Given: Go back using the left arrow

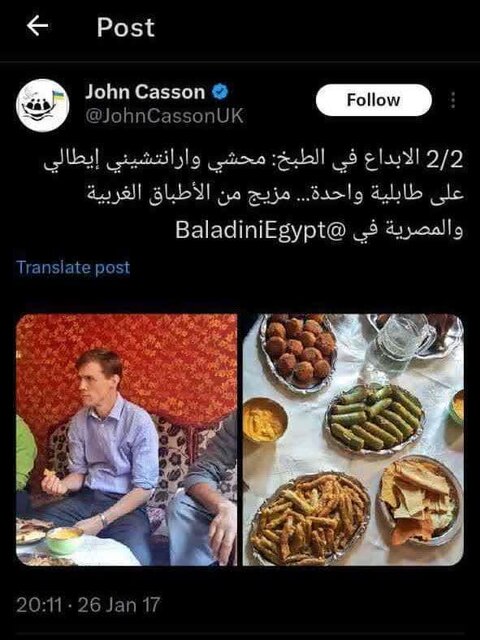Looking at the screenshot, I should [x=38, y=26].
